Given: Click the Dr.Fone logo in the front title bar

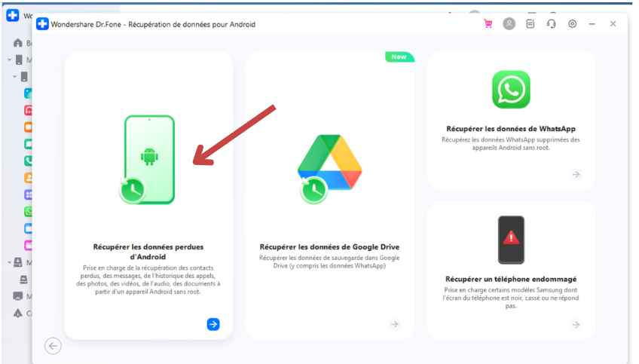Looking at the screenshot, I should [x=42, y=24].
